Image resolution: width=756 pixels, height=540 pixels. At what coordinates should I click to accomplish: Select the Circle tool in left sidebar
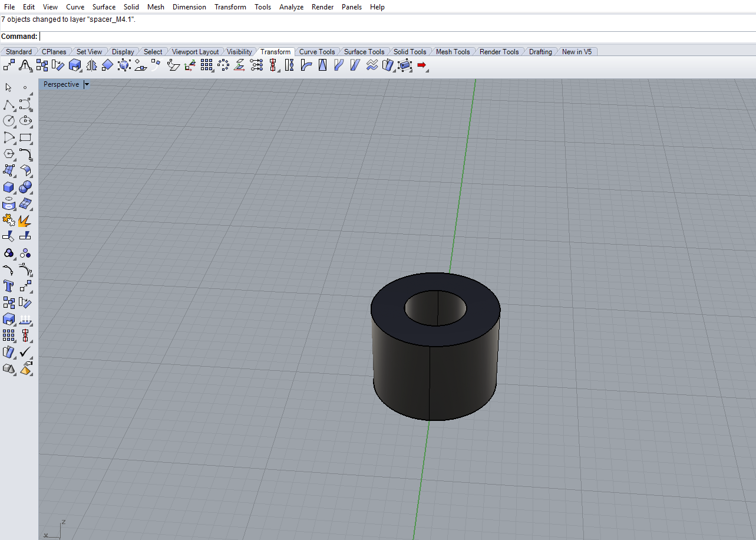tap(9, 121)
